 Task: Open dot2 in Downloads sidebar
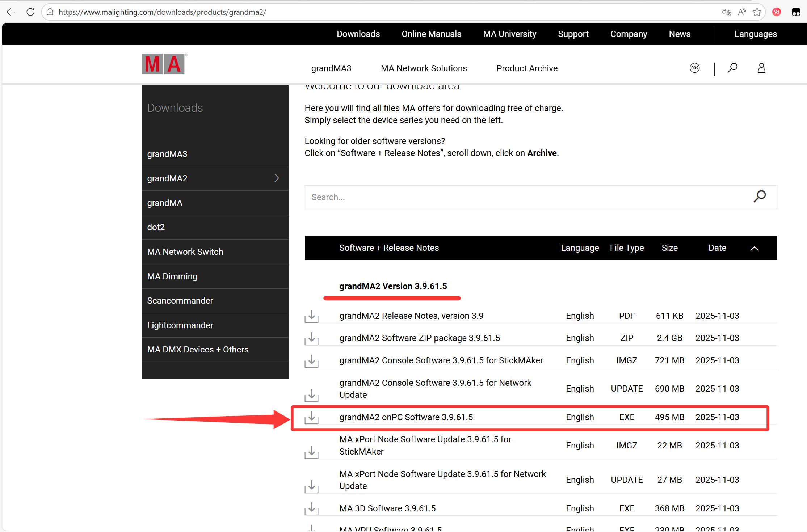click(x=156, y=227)
